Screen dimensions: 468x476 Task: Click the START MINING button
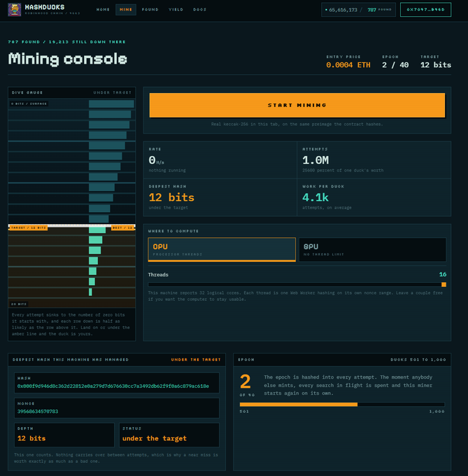(x=297, y=105)
